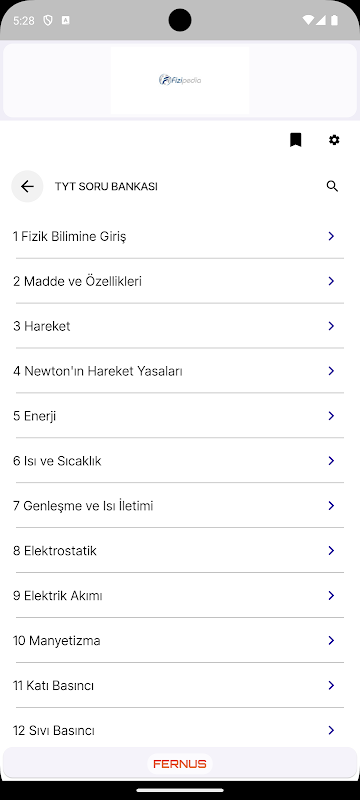Tap the FERNUS logo at bottom
The height and width of the screenshot is (800, 360).
tap(180, 764)
